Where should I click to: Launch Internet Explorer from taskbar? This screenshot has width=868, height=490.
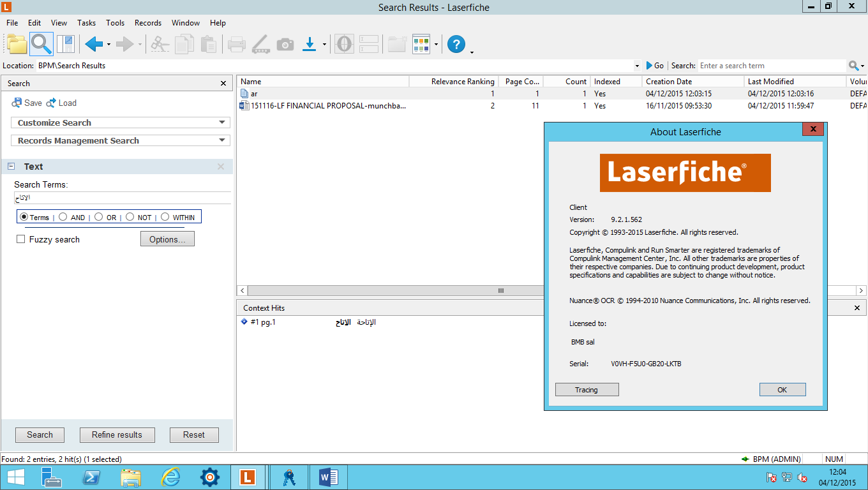(170, 477)
